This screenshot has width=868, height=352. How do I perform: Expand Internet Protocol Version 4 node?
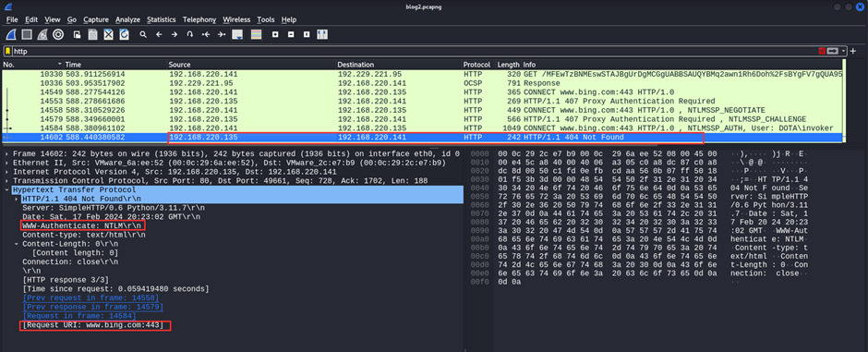point(6,172)
